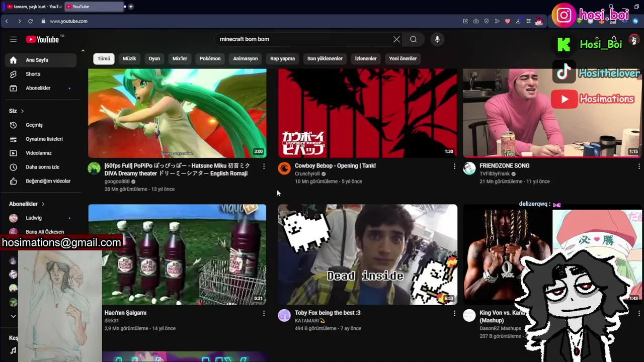Image resolution: width=644 pixels, height=362 pixels.
Task: Open options menu for Cowboy Bebop Tank video
Action: pyautogui.click(x=454, y=166)
